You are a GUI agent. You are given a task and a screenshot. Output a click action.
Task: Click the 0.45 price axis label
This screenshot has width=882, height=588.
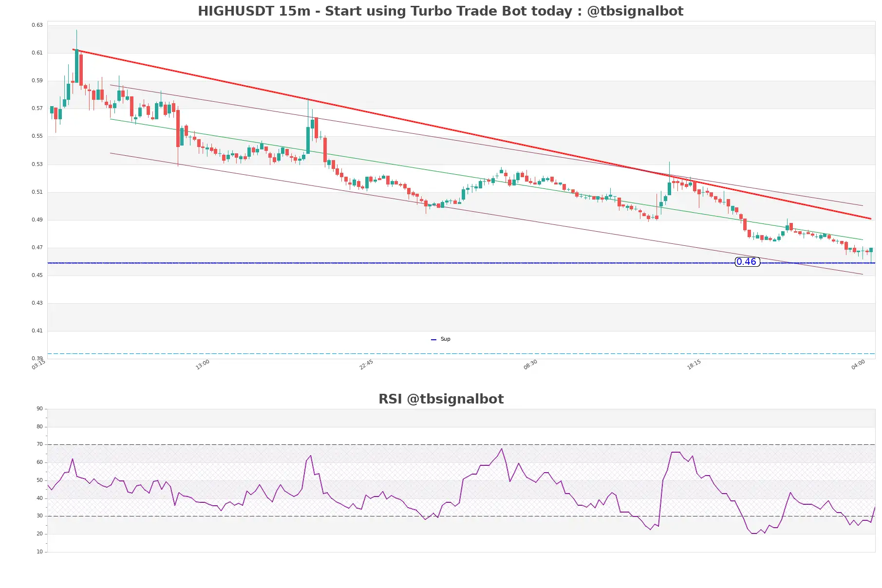[37, 275]
